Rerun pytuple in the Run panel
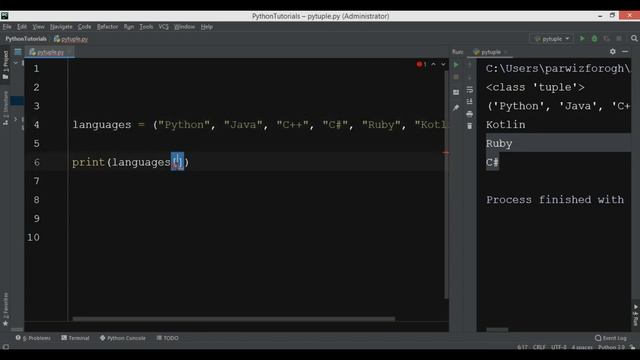The height and width of the screenshot is (360, 640). 456,64
